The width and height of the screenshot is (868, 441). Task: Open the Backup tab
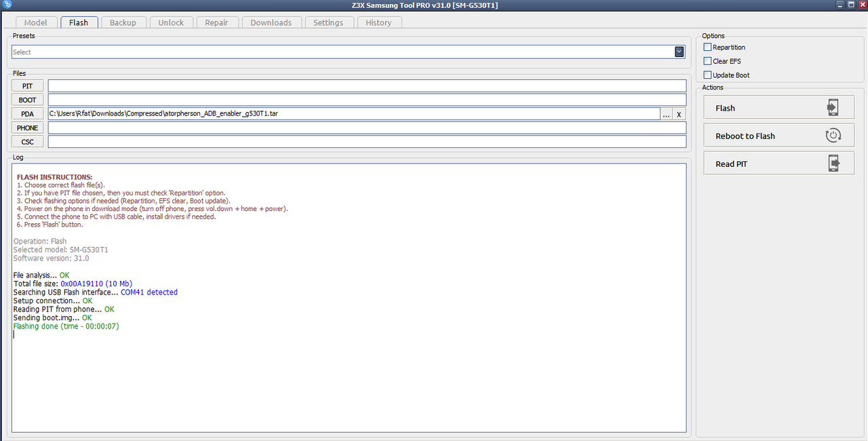pos(123,22)
